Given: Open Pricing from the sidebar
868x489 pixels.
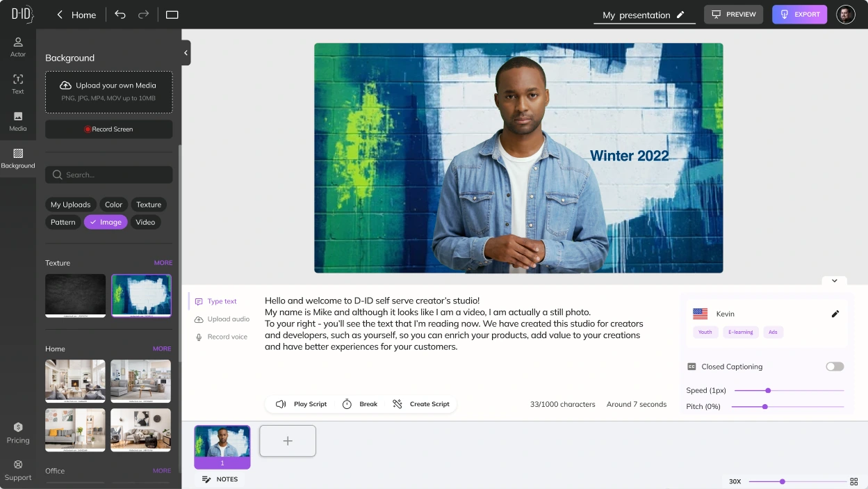Looking at the screenshot, I should (18, 433).
